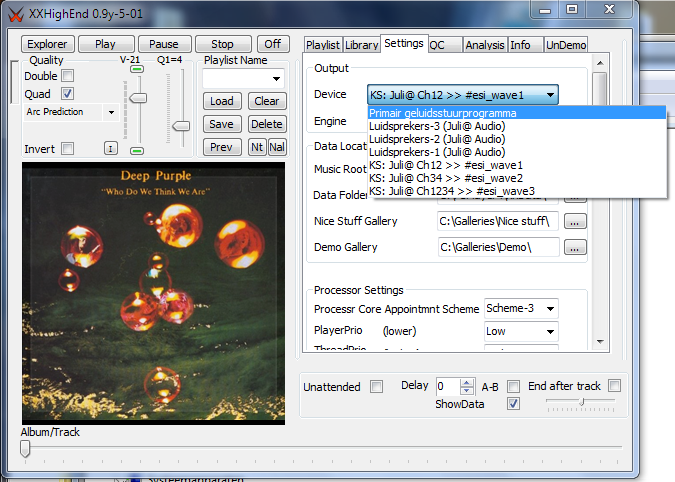Enable the Double quality checkbox

68,76
